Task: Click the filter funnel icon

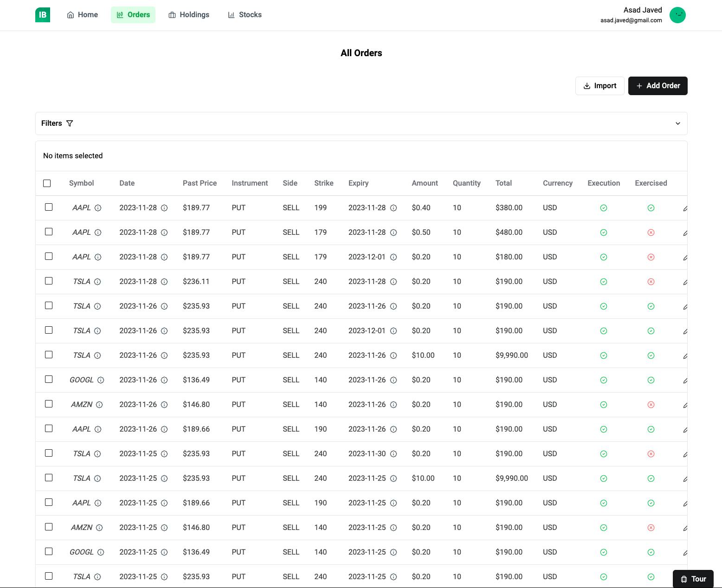Action: pos(70,123)
